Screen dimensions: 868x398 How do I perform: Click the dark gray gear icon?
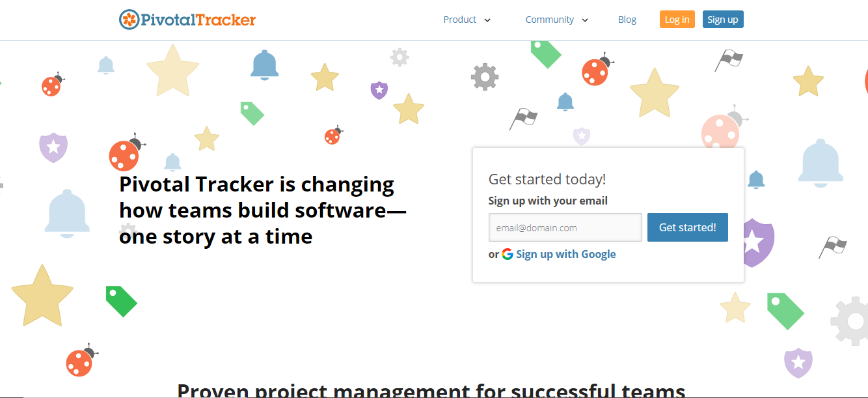point(485,77)
